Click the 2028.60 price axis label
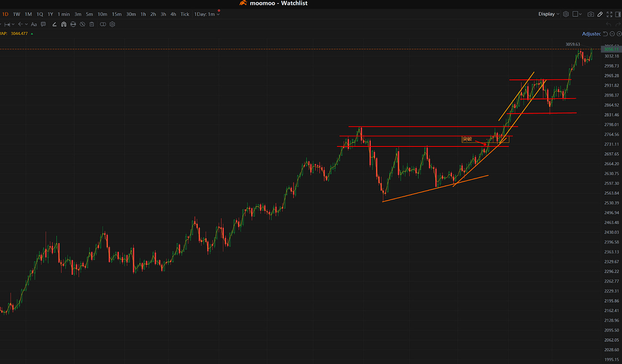The image size is (622, 364). coord(612,350)
